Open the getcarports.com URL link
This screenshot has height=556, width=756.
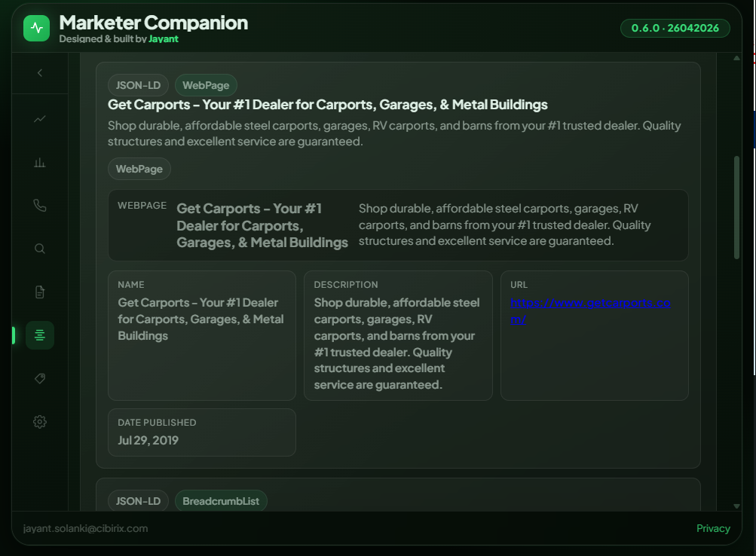point(590,310)
